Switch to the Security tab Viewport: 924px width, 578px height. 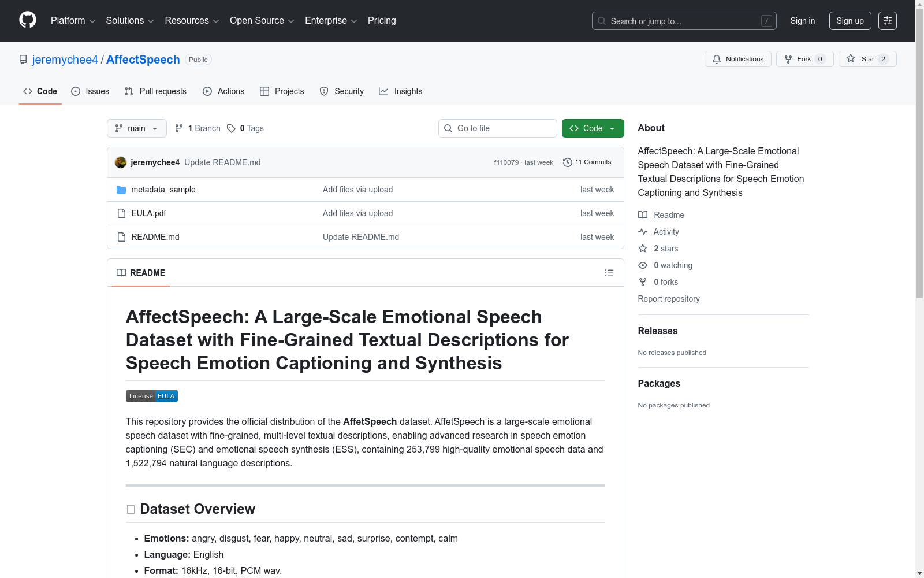[x=342, y=91]
